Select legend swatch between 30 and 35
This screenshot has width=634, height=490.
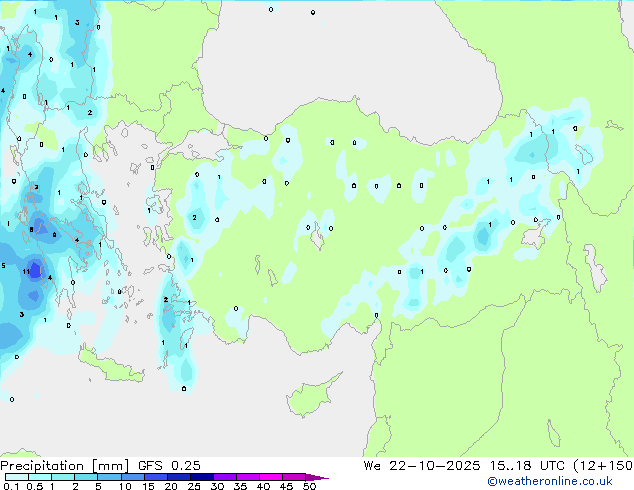[225, 477]
